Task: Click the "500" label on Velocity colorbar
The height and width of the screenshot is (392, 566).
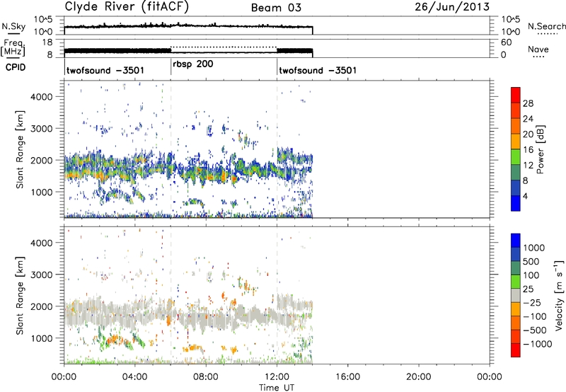Action: click(531, 261)
